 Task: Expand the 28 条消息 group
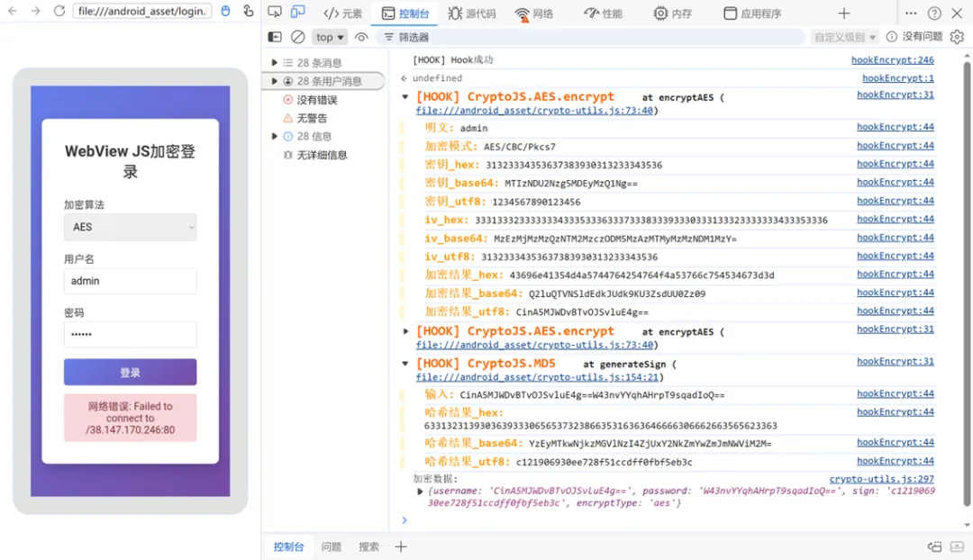coord(274,63)
